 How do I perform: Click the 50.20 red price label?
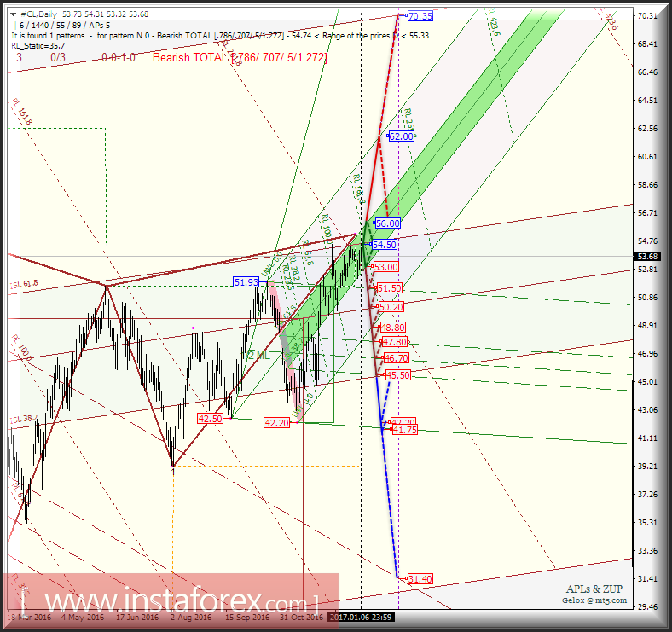[x=391, y=307]
